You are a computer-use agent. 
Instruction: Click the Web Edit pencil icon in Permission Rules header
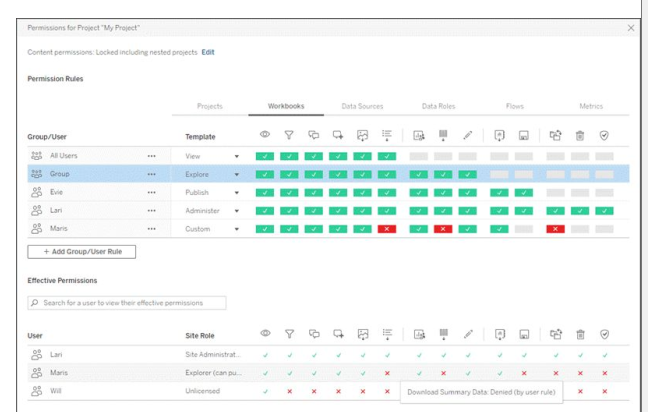click(467, 135)
